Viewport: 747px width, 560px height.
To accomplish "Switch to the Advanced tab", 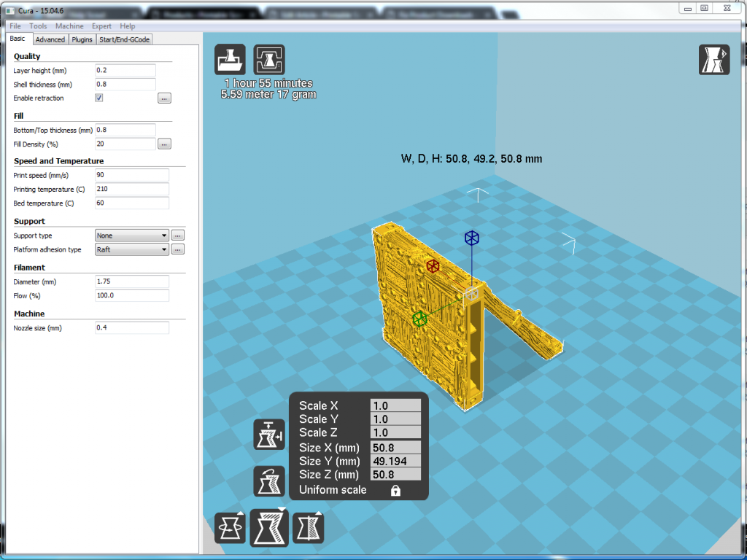I will coord(50,39).
